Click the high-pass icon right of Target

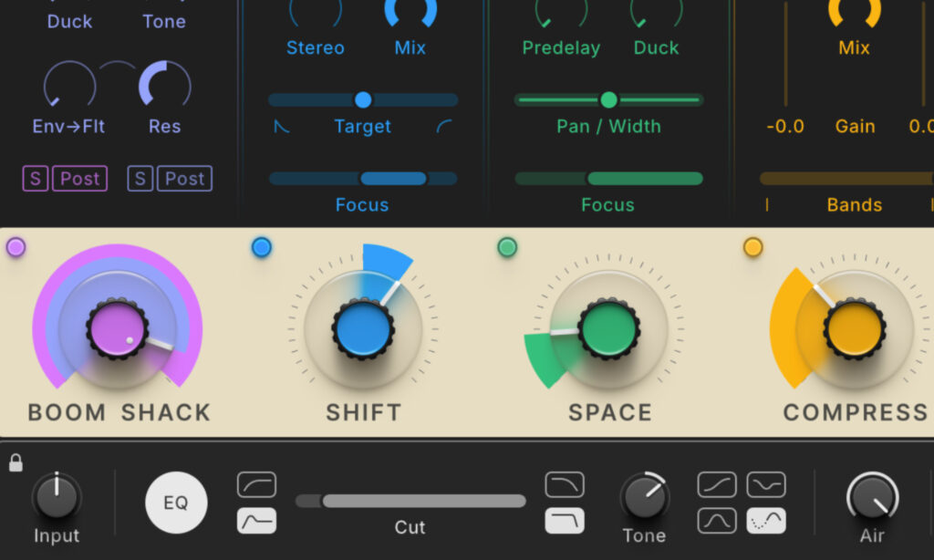pos(441,127)
